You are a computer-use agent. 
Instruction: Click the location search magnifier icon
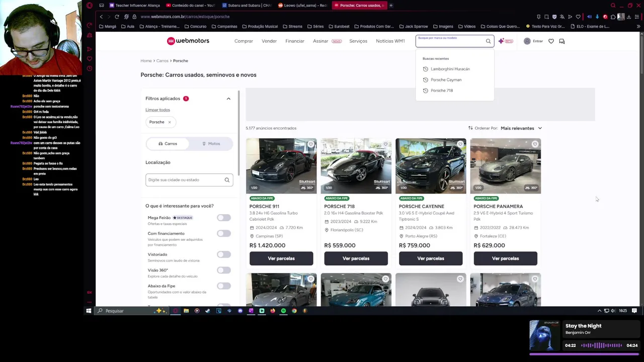(x=227, y=180)
